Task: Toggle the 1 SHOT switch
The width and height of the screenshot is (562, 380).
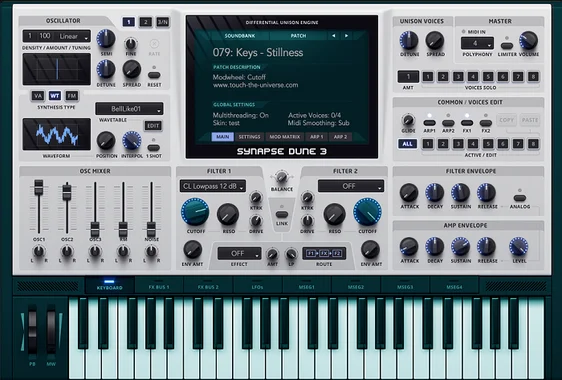Action: 154,148
